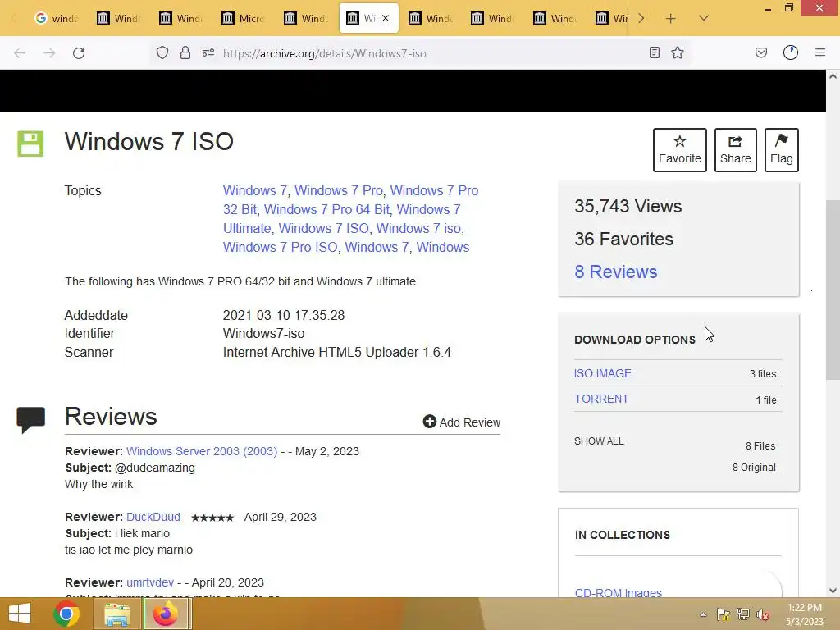840x630 pixels.
Task: Show hidden system tray icons arrow
Action: pyautogui.click(x=703, y=614)
